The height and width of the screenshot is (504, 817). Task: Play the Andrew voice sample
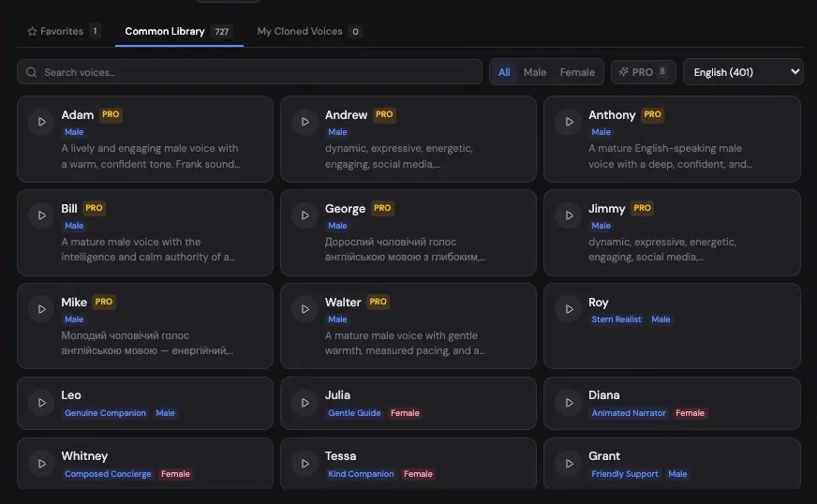[x=305, y=122]
